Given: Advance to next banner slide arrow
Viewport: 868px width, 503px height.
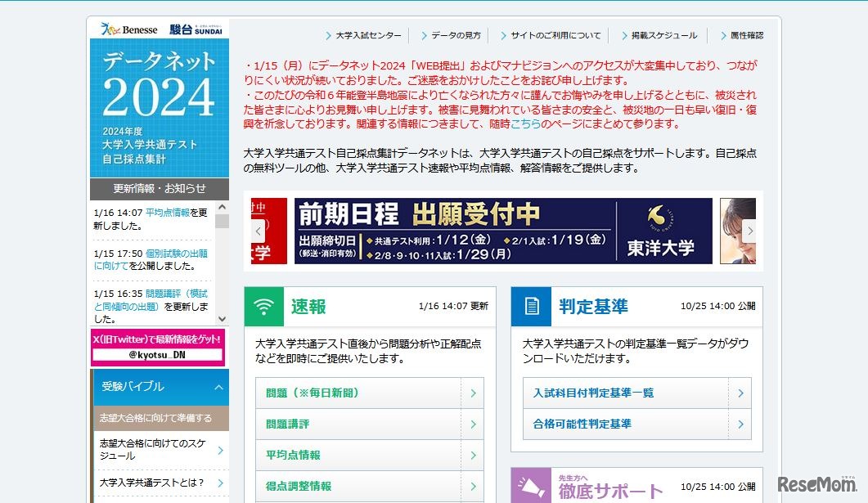Looking at the screenshot, I should point(749,231).
